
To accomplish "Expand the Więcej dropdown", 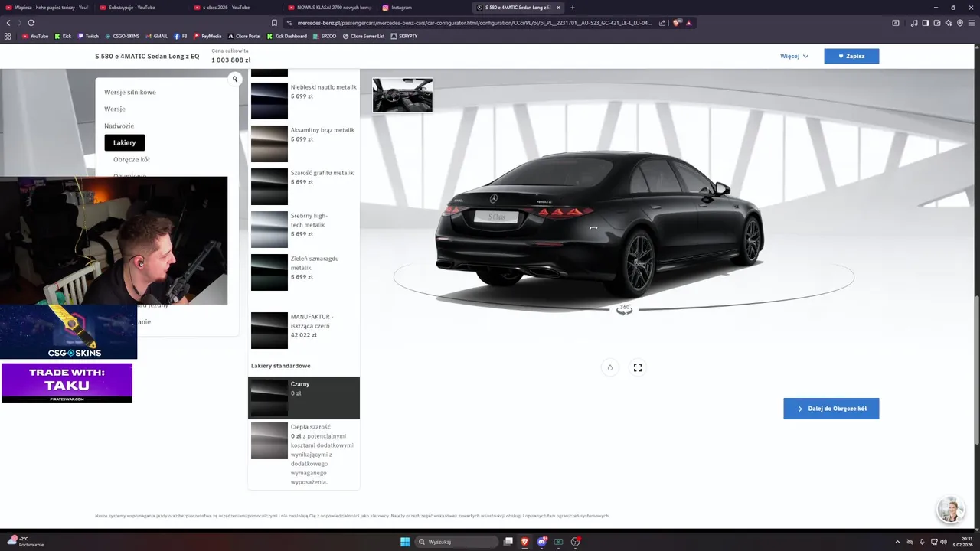I will click(794, 56).
